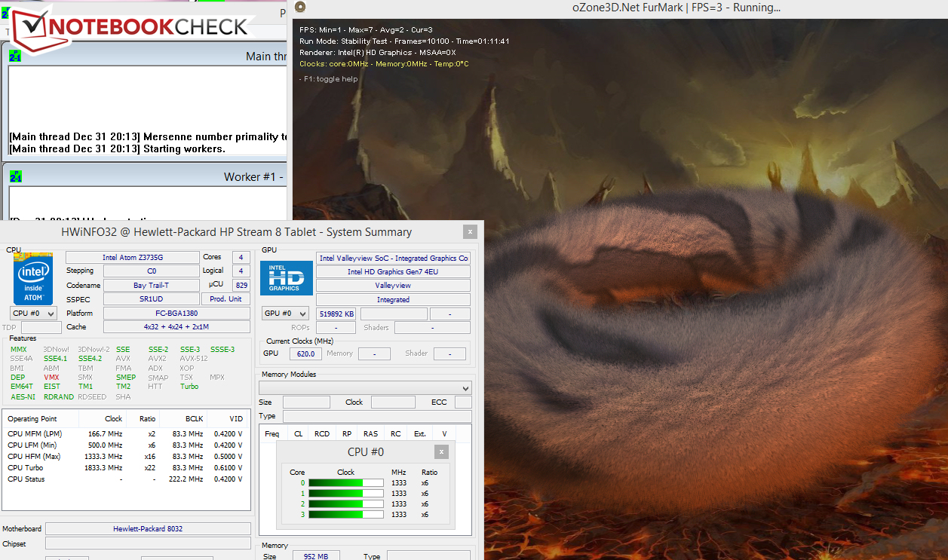Click the BCLK column header
Screen dimensions: 948x560
click(x=183, y=419)
